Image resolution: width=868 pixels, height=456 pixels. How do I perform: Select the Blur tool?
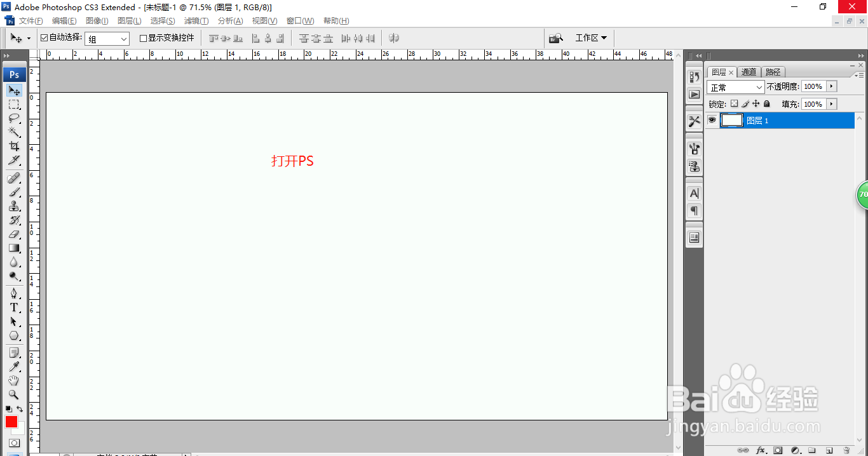tap(14, 262)
